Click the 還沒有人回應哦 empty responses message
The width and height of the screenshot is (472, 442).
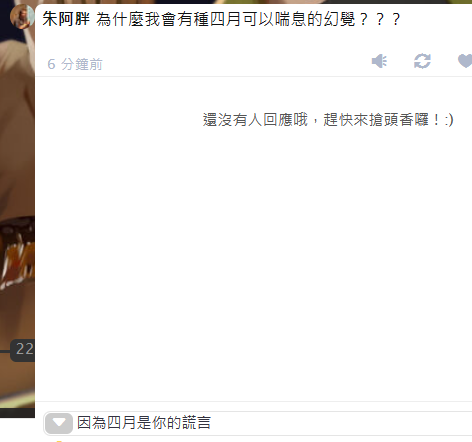coord(255,119)
